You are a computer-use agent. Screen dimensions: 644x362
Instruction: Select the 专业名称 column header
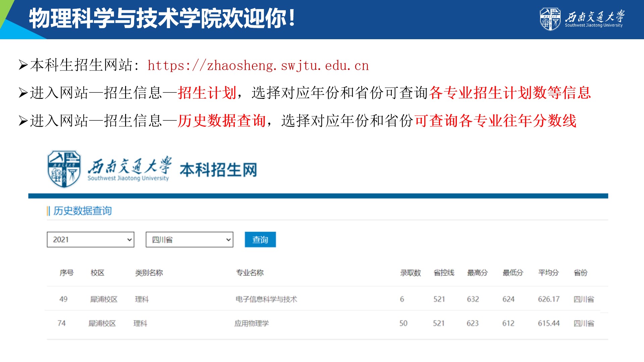pos(250,273)
